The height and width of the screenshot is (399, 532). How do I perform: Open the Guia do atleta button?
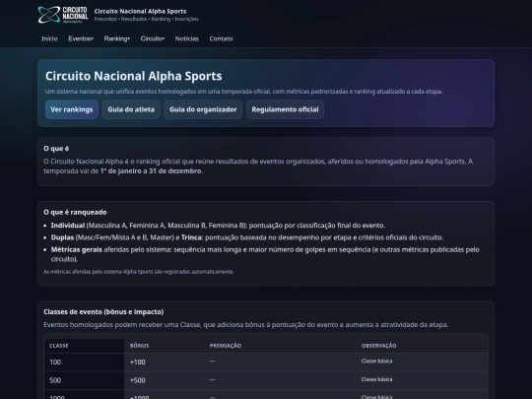point(131,109)
